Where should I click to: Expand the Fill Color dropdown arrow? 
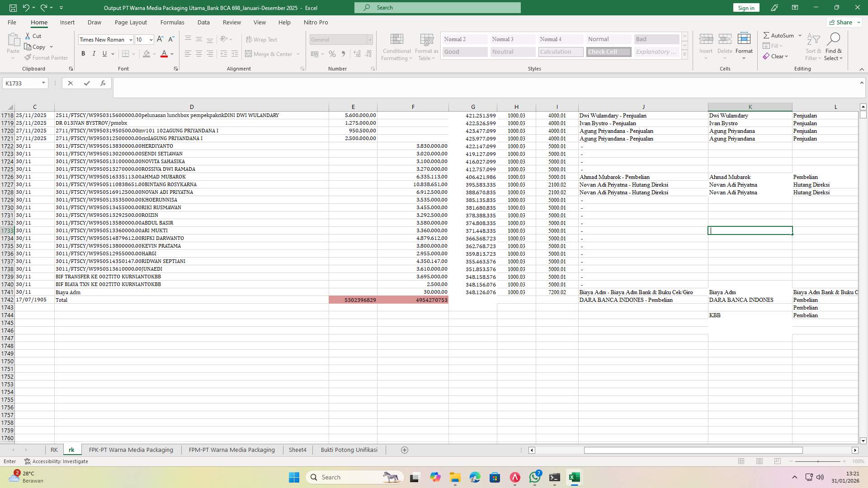click(154, 54)
